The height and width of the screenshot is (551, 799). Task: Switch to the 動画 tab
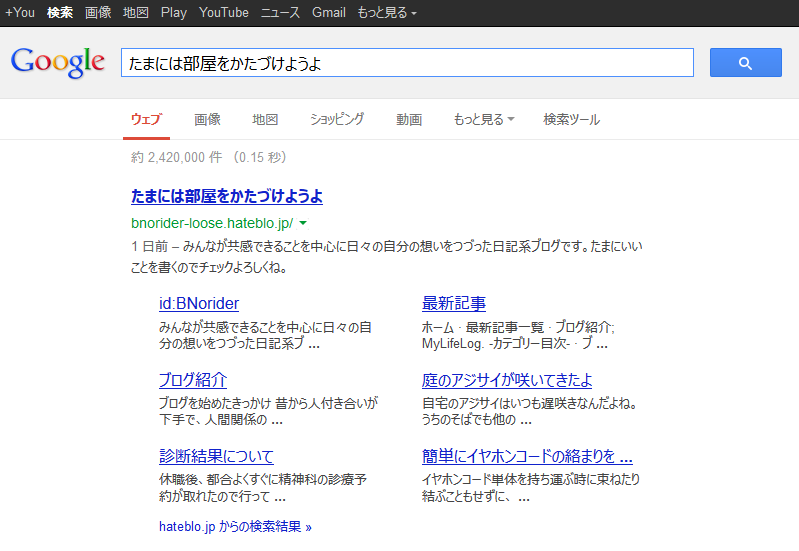pyautogui.click(x=409, y=119)
